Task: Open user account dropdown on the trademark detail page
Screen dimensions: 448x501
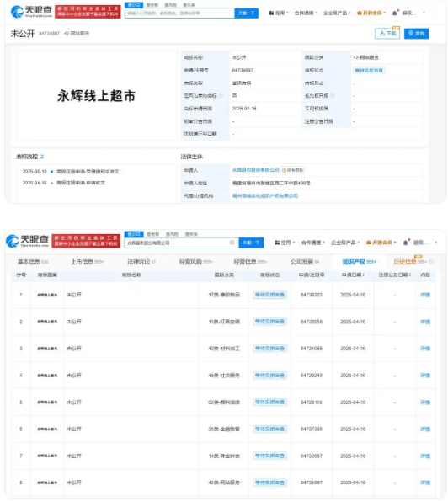Action: [413, 13]
